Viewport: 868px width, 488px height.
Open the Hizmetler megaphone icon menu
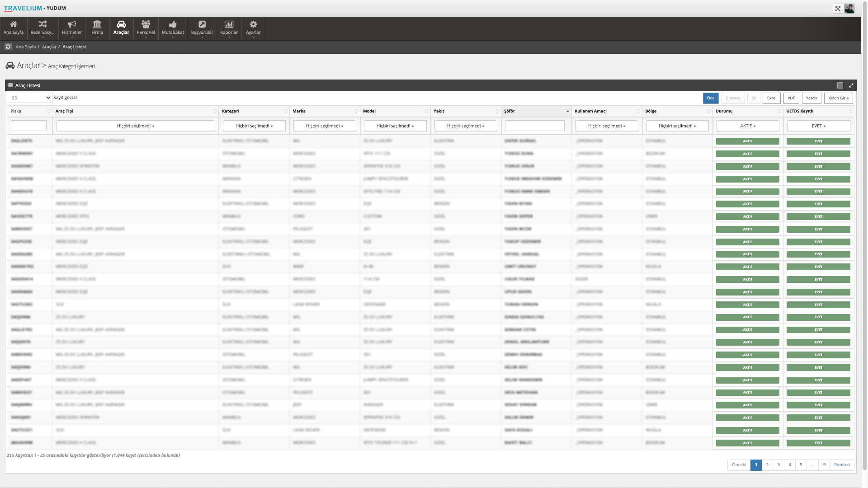click(72, 28)
